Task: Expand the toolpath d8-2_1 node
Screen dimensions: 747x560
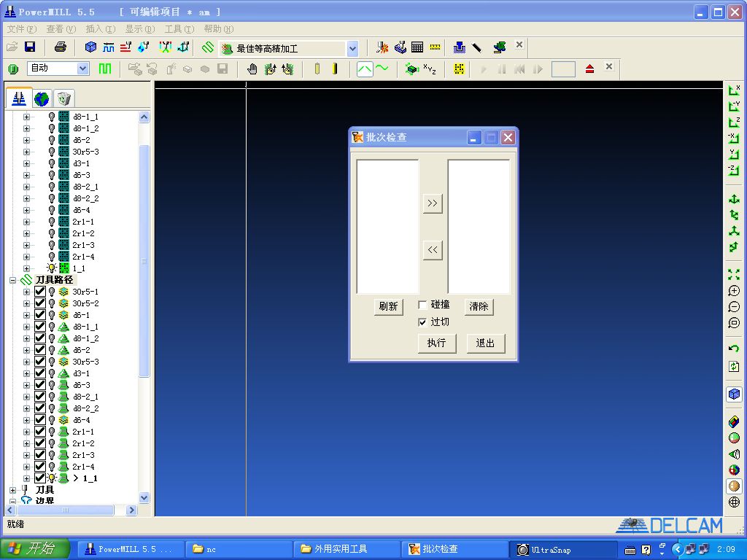Action: 27,397
